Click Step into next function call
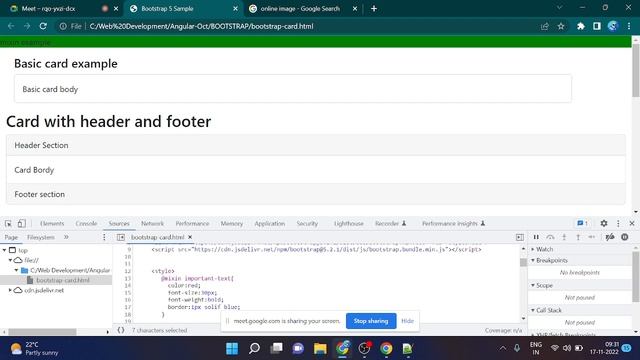Viewport: 640px width, 360px height. click(x=564, y=237)
